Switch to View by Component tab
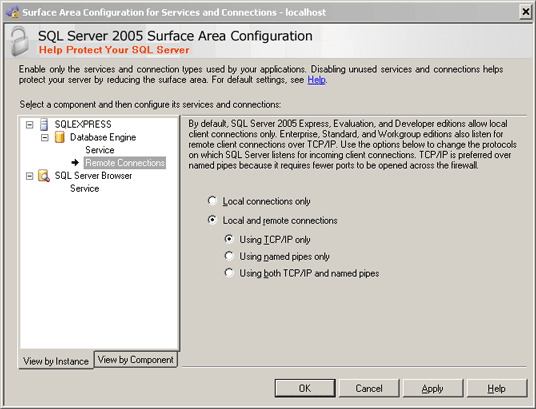 136,360
